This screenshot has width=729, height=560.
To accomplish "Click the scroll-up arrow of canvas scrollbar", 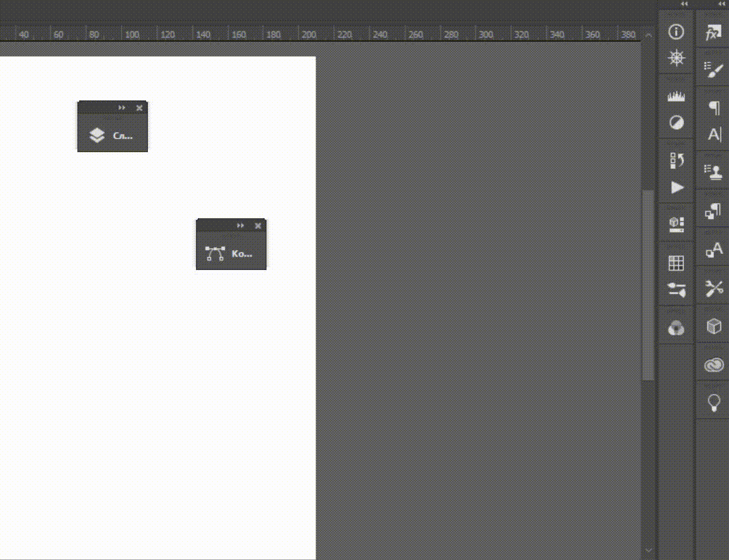I will (648, 35).
